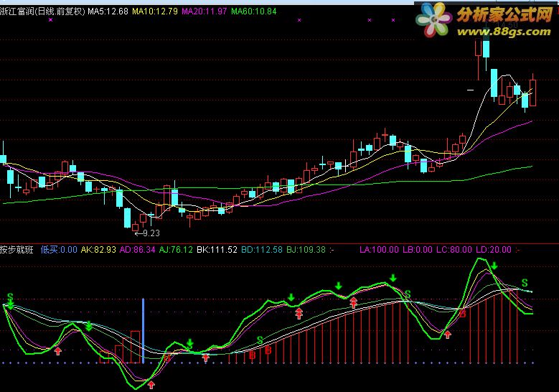
Task: Click the BJ:109.38 indicator value
Action: pyautogui.click(x=306, y=250)
